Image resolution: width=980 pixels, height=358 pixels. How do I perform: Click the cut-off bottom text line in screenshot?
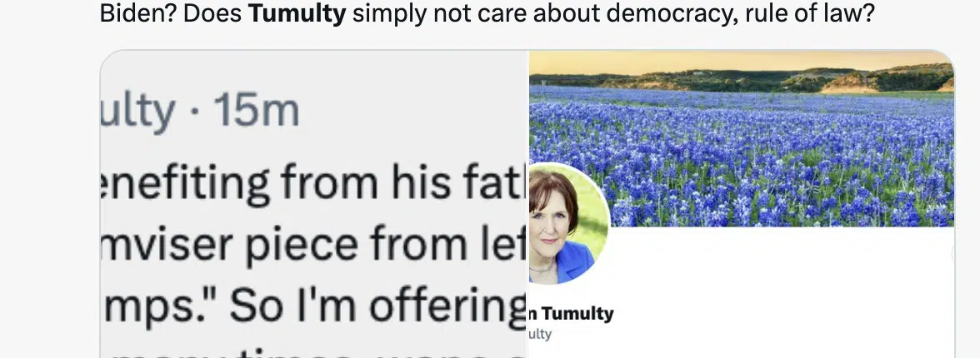coord(313,353)
